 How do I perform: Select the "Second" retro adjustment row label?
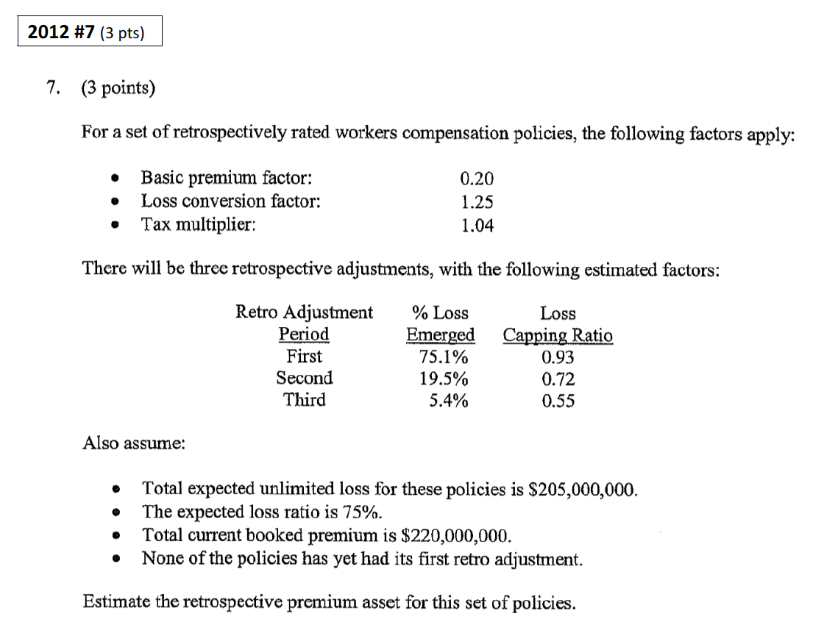pos(304,379)
